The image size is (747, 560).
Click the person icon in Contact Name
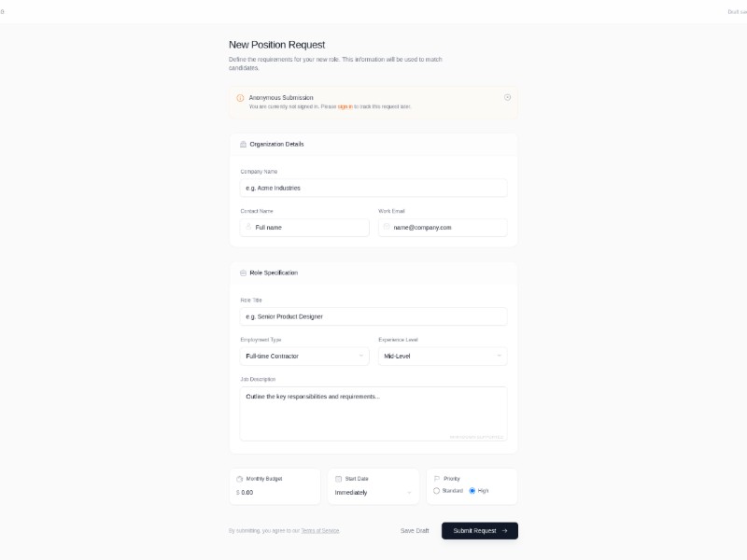(x=249, y=227)
